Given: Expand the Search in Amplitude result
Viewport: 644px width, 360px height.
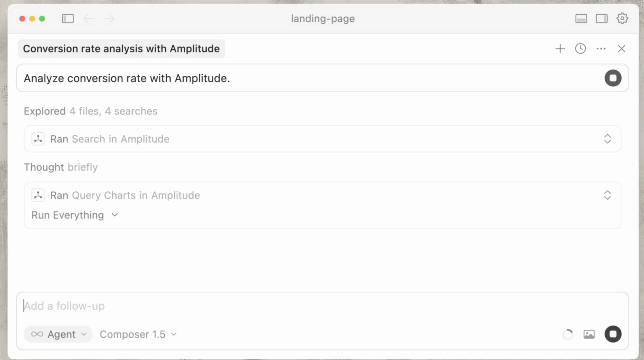Looking at the screenshot, I should point(607,139).
